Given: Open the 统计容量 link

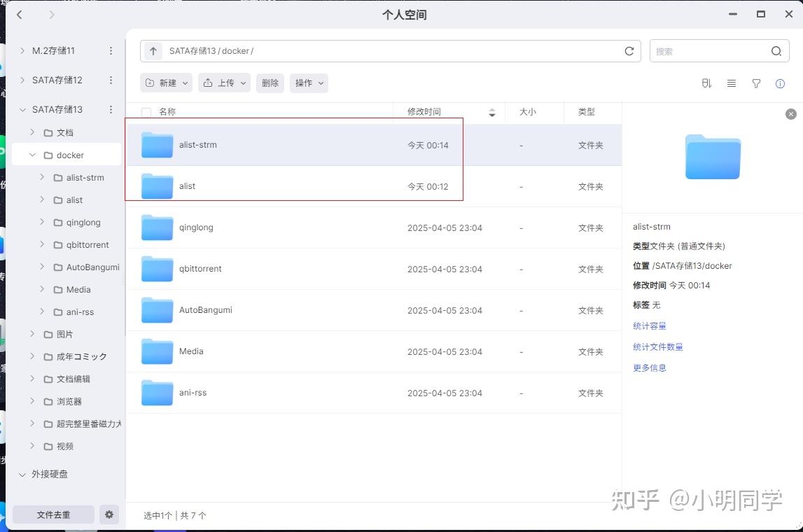Looking at the screenshot, I should pos(649,325).
